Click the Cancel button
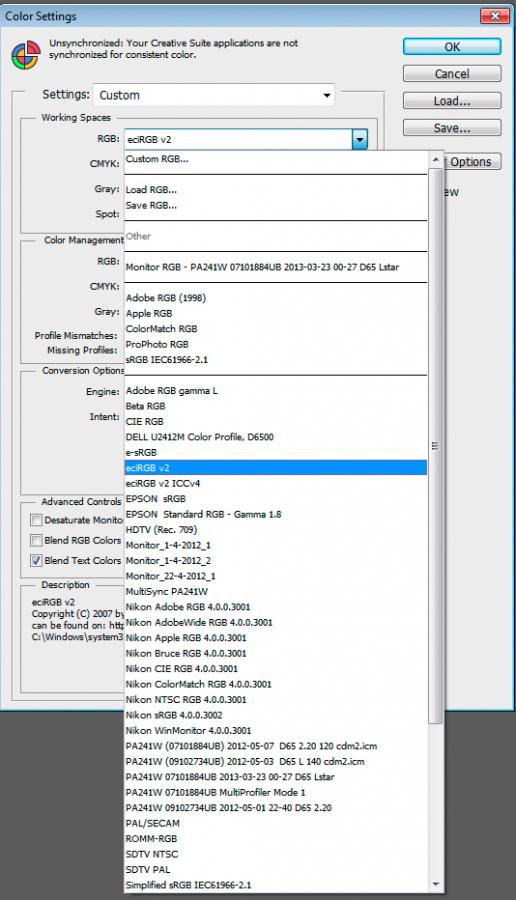The width and height of the screenshot is (516, 900). point(452,73)
